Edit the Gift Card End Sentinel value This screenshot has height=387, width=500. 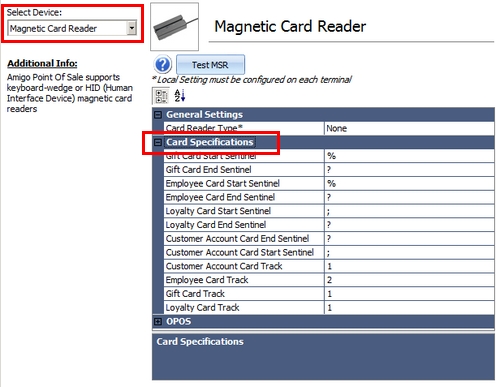click(x=409, y=170)
